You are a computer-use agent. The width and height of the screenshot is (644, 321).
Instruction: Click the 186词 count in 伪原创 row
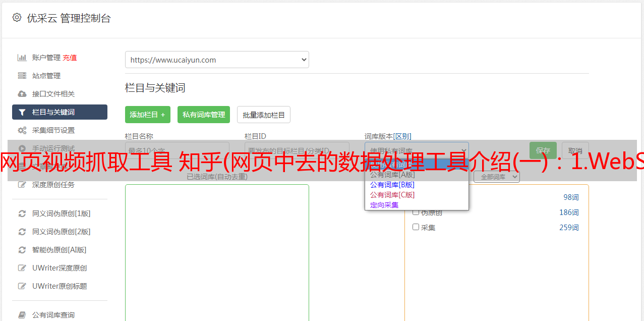point(569,212)
